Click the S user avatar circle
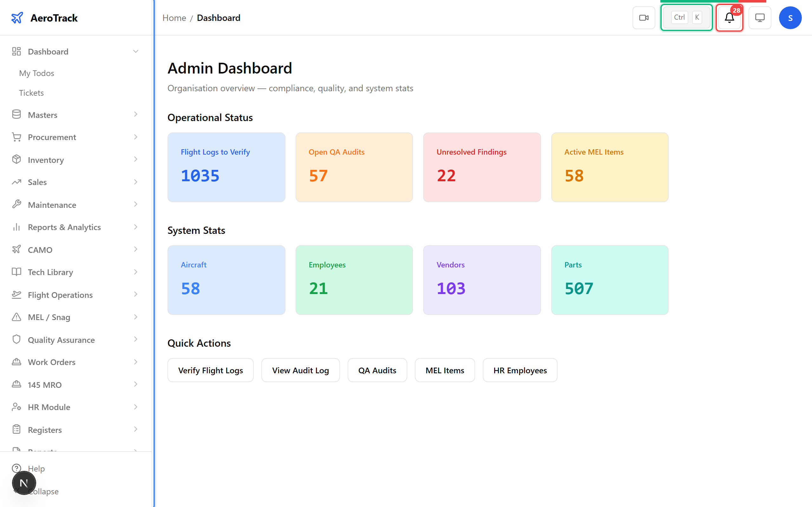 (790, 17)
